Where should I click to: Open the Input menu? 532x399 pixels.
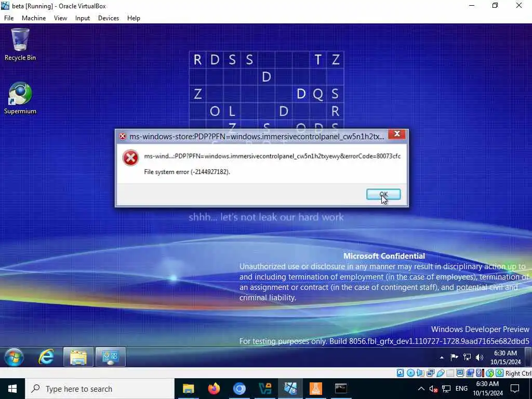[x=83, y=18]
